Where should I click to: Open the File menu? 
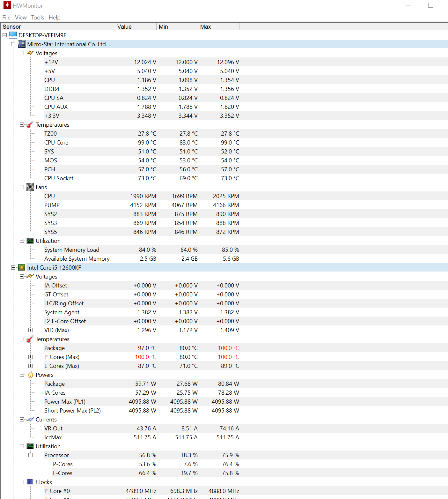click(x=6, y=18)
